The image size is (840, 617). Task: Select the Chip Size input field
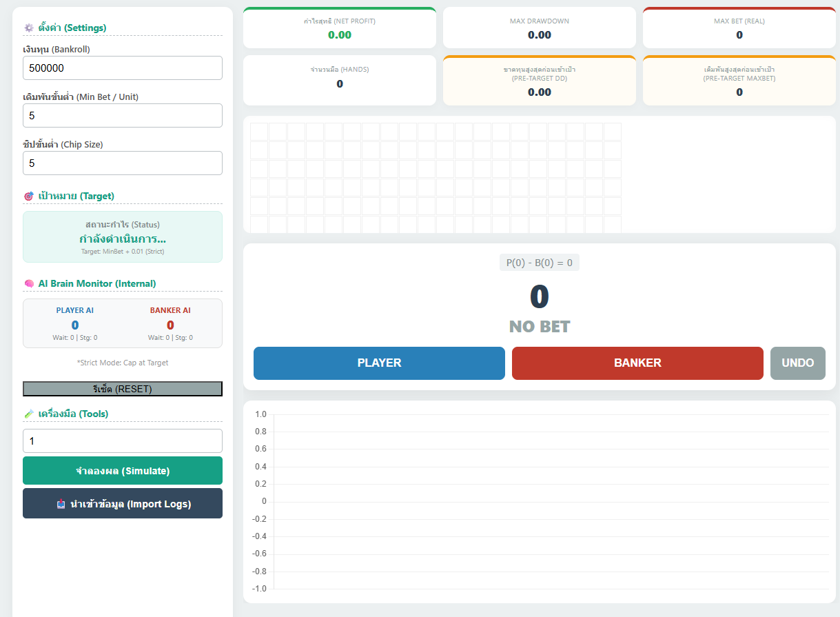click(123, 163)
